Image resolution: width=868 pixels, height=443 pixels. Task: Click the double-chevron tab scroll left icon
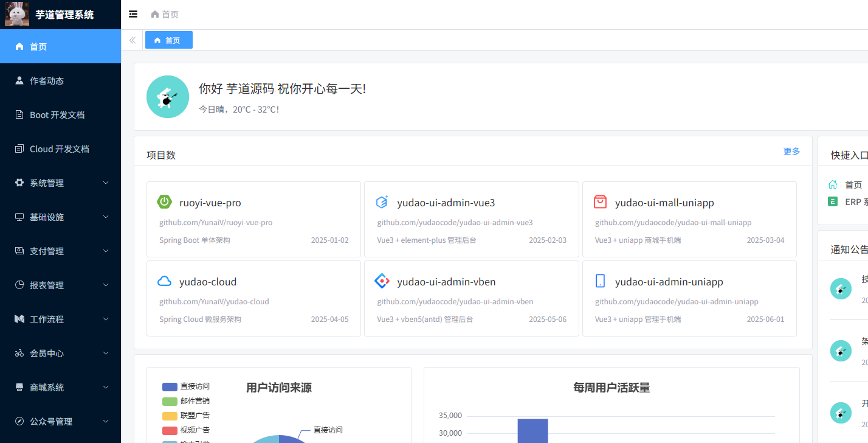click(133, 40)
